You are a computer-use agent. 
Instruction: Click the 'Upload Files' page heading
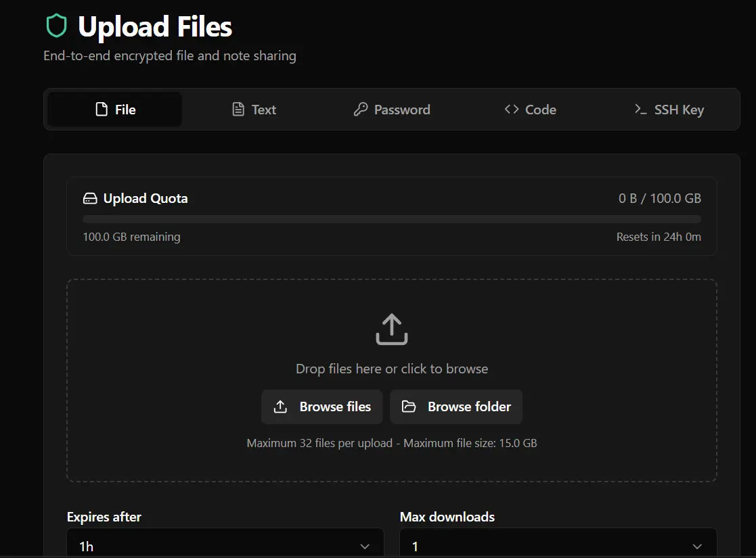click(x=155, y=26)
